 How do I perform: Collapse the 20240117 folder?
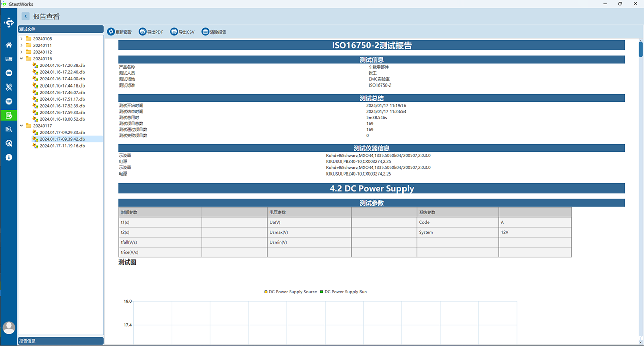21,126
